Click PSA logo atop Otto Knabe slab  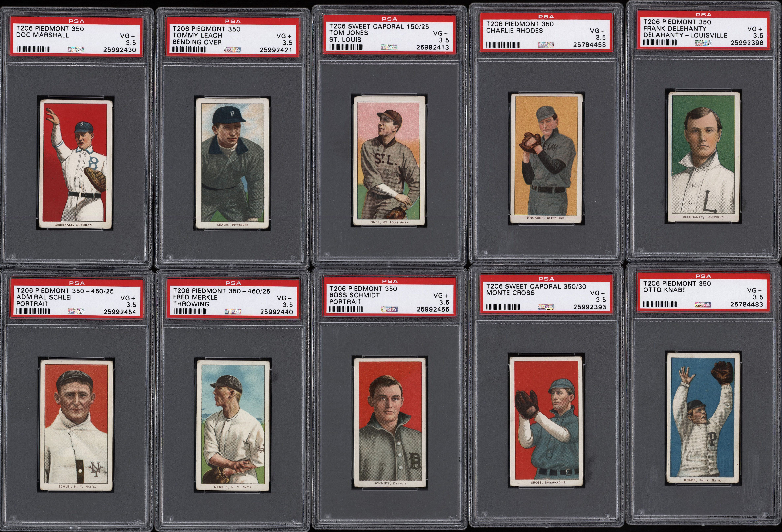tap(703, 276)
